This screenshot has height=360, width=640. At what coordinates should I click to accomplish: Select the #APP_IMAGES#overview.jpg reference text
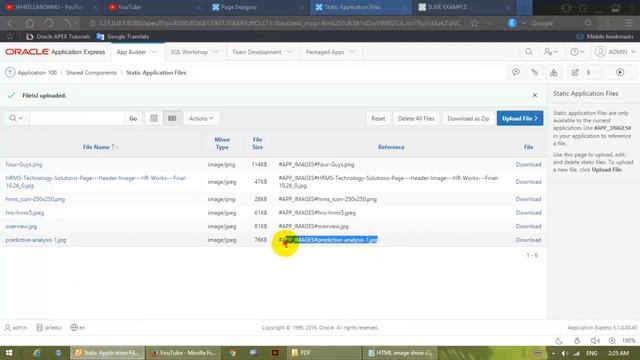coord(313,226)
